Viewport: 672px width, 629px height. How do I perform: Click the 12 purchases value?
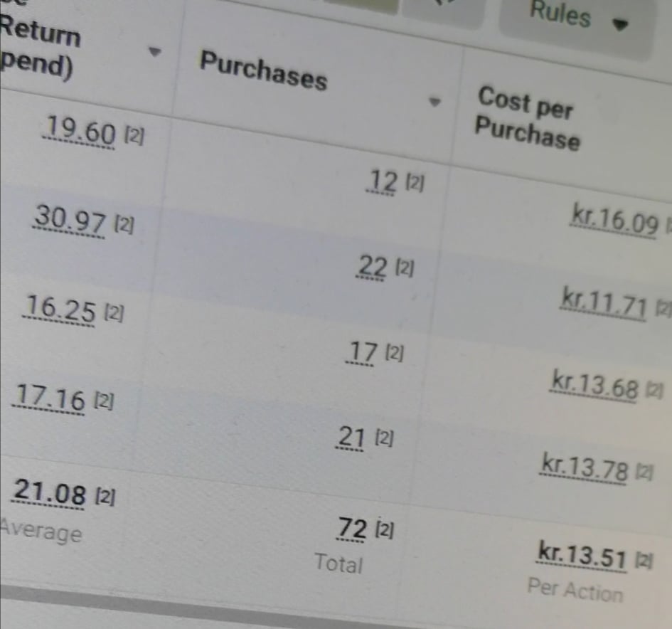click(x=383, y=181)
